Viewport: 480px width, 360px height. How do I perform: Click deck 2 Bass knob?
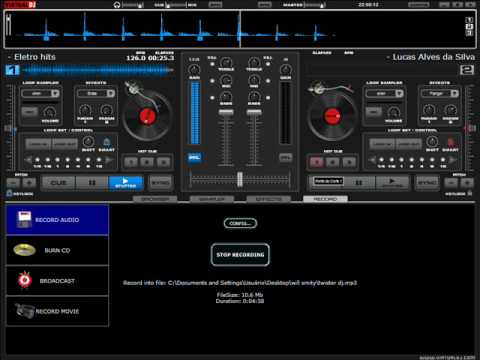point(254,97)
